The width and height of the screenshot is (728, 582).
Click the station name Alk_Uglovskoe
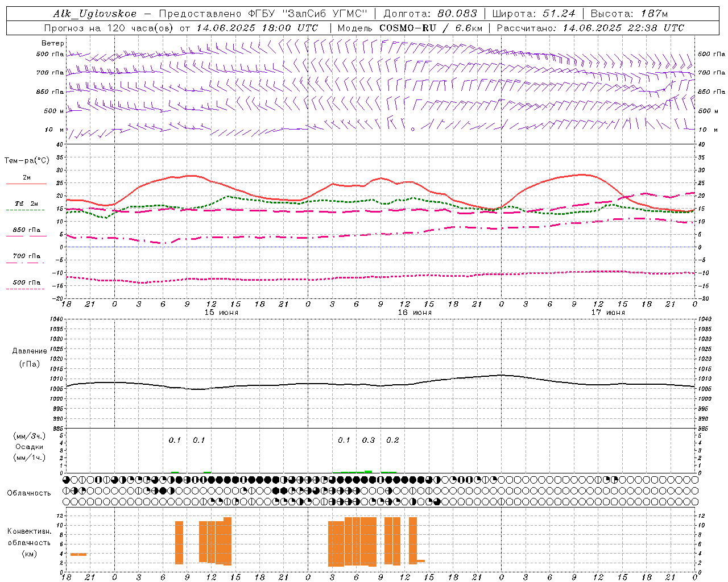pyautogui.click(x=96, y=14)
